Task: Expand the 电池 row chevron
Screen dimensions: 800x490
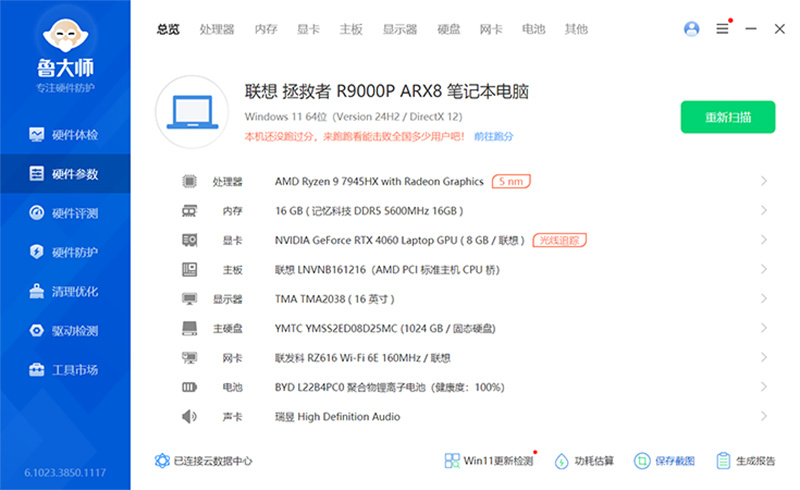Action: point(764,387)
